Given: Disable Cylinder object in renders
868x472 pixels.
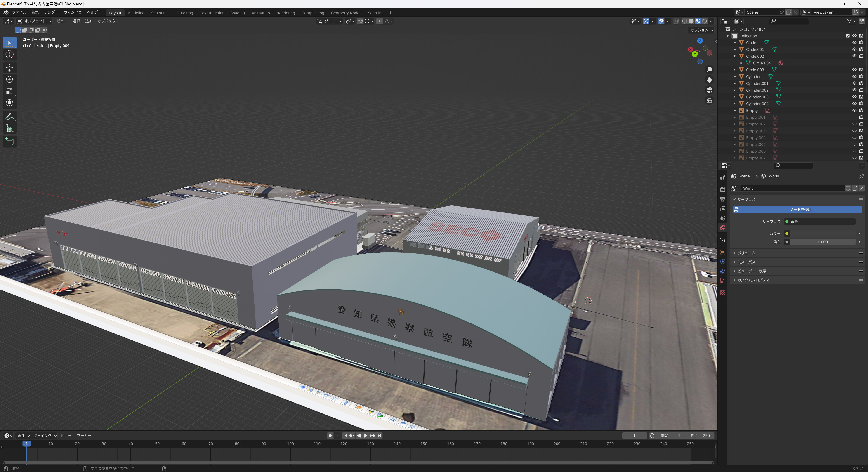Looking at the screenshot, I should point(861,76).
